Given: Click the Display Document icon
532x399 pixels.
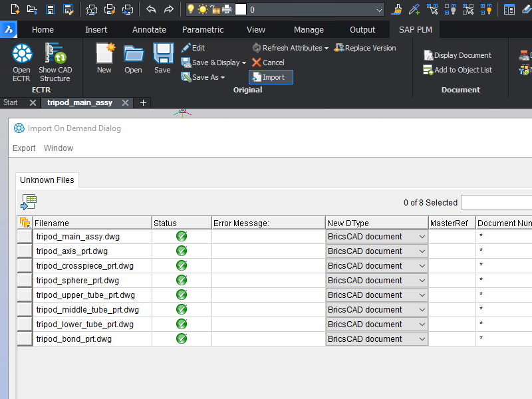Looking at the screenshot, I should tap(429, 56).
